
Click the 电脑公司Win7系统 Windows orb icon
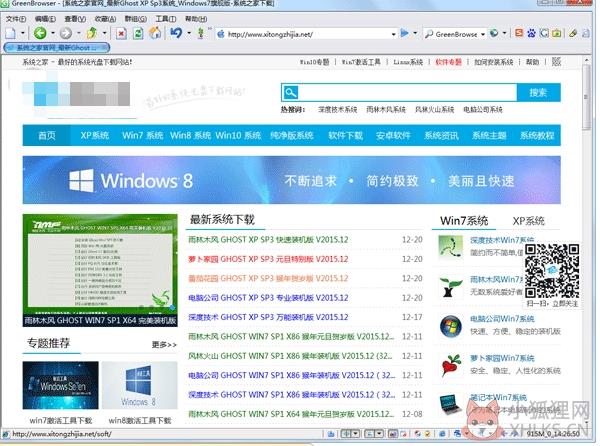(450, 326)
